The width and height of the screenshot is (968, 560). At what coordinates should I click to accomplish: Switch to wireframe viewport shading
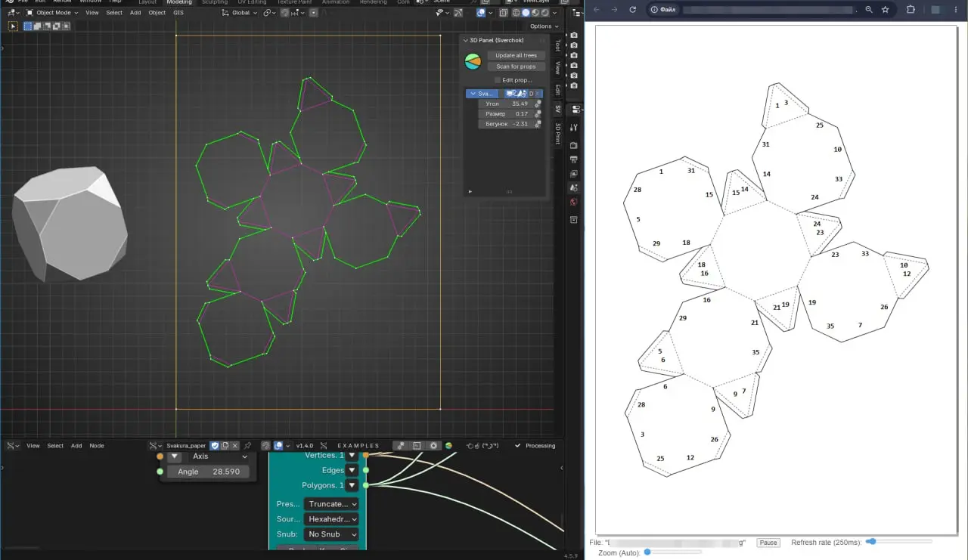coord(517,13)
